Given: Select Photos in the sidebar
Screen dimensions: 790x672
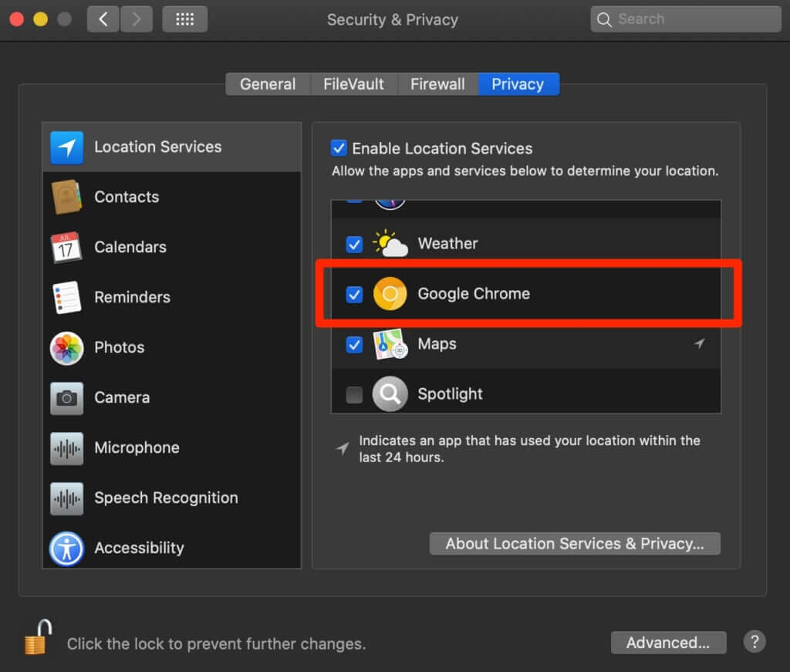Looking at the screenshot, I should click(x=172, y=348).
